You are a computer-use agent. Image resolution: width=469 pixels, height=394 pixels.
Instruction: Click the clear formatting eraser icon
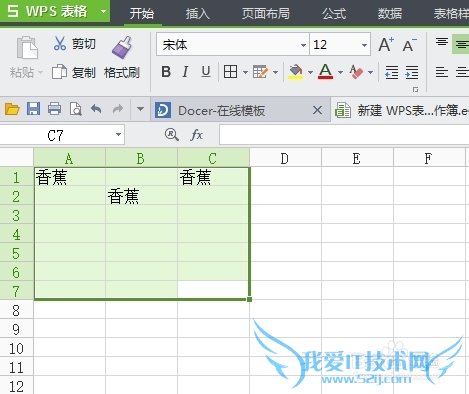coord(356,72)
